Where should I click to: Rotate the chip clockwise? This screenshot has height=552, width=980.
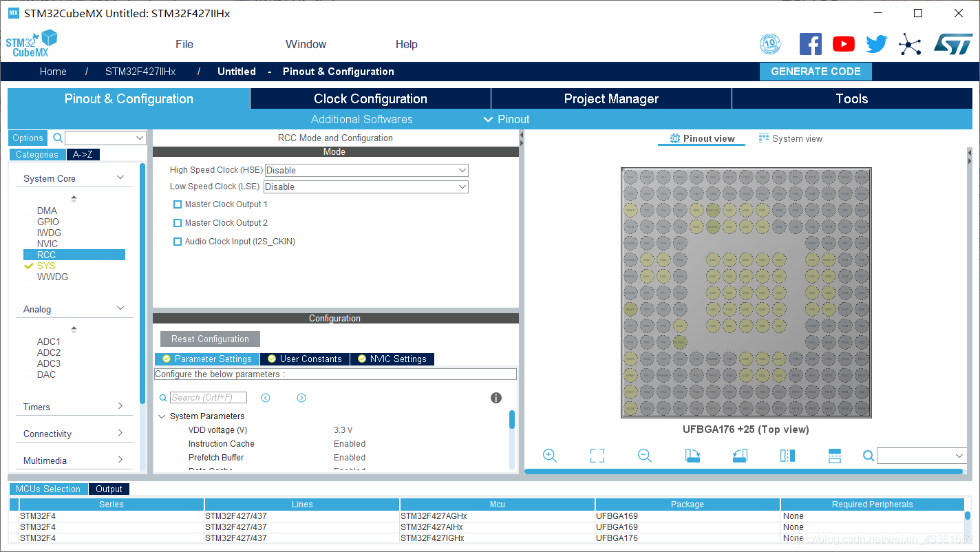[x=692, y=455]
